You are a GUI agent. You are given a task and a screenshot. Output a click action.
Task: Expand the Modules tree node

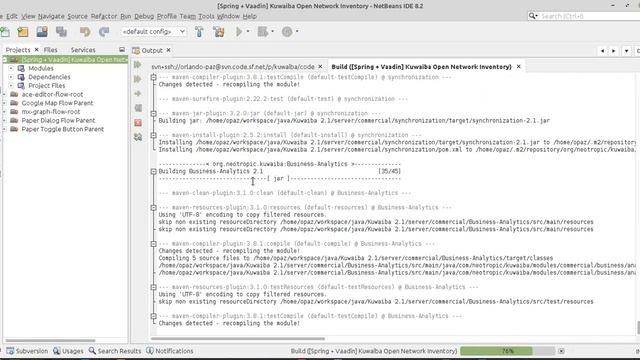tap(11, 69)
